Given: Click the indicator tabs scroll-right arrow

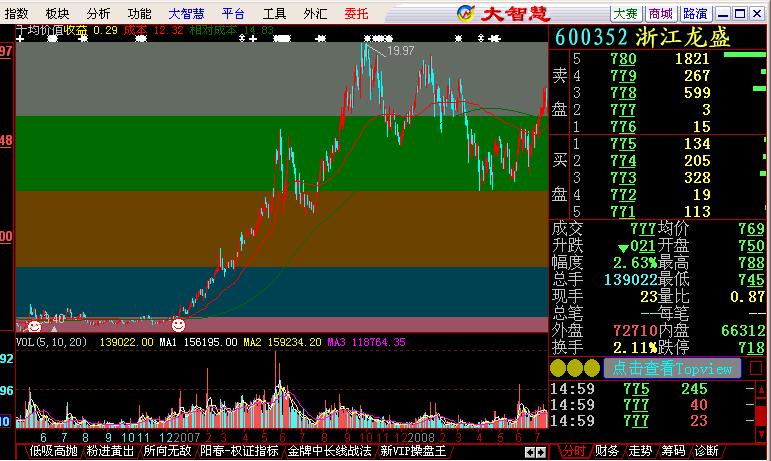Looking at the screenshot, I should (541, 452).
